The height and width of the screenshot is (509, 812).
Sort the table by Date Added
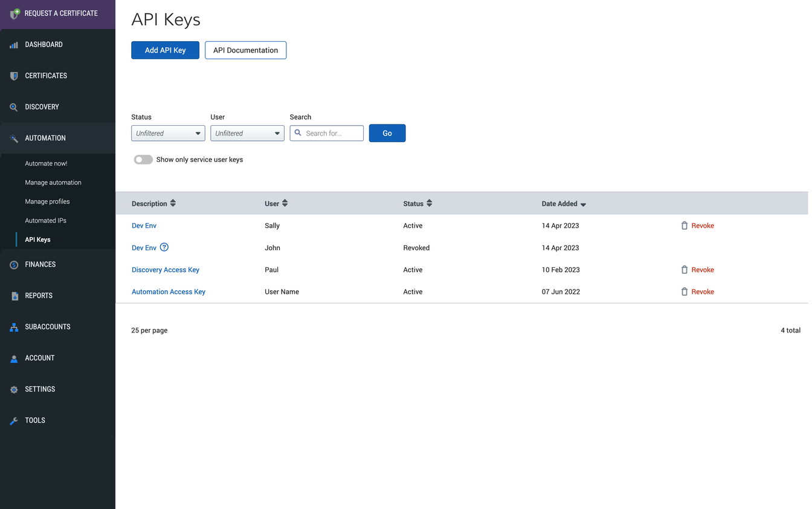pos(561,203)
